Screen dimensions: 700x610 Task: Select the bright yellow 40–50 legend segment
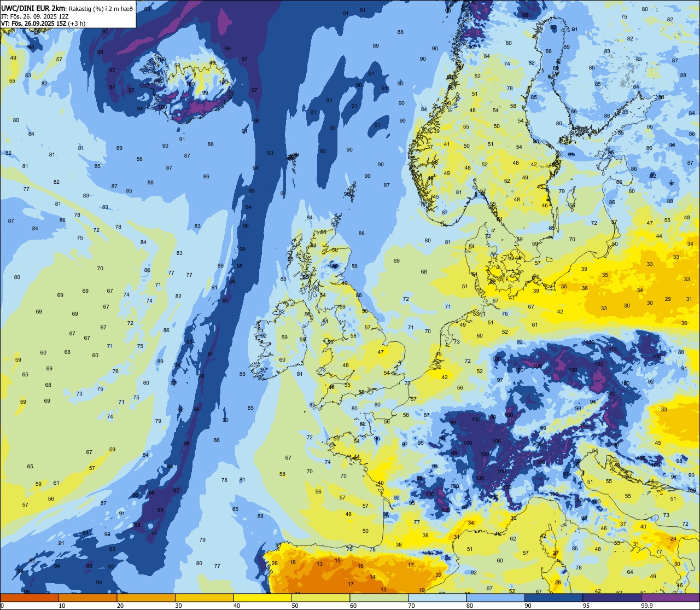[x=262, y=597]
